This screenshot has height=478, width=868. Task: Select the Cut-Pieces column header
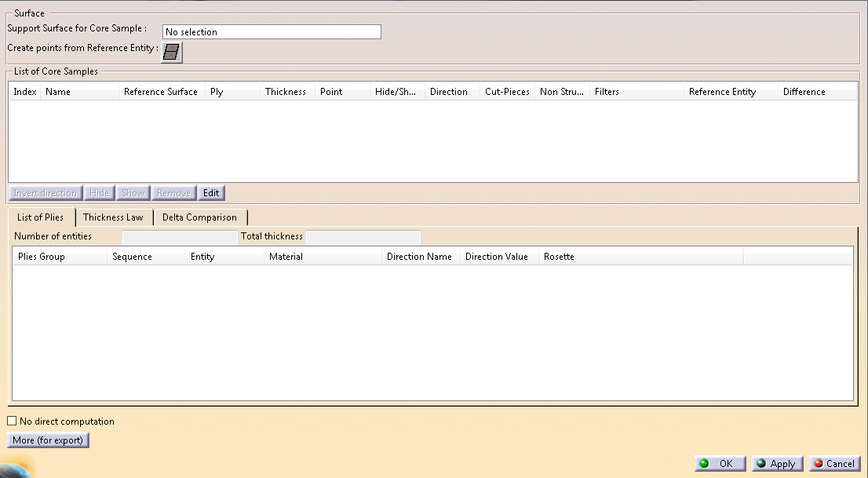(507, 92)
